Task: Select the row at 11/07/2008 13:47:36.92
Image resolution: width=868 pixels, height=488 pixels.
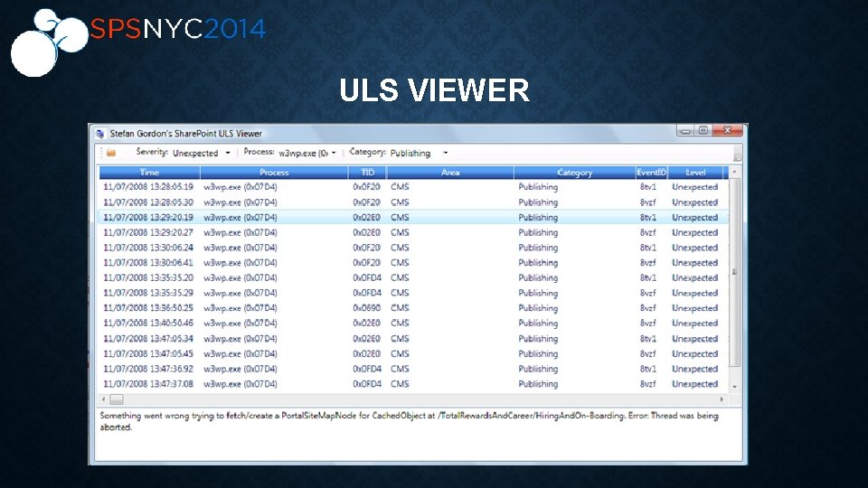Action: 413,369
